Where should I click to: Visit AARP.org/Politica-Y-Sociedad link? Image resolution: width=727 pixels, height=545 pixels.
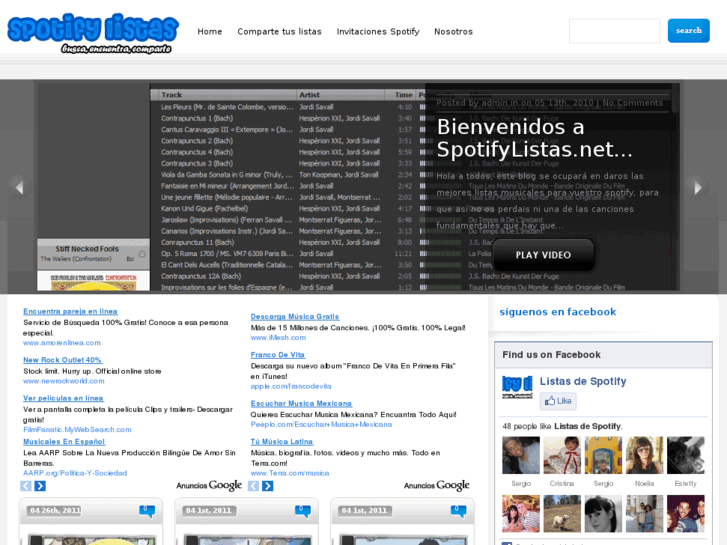pos(75,473)
